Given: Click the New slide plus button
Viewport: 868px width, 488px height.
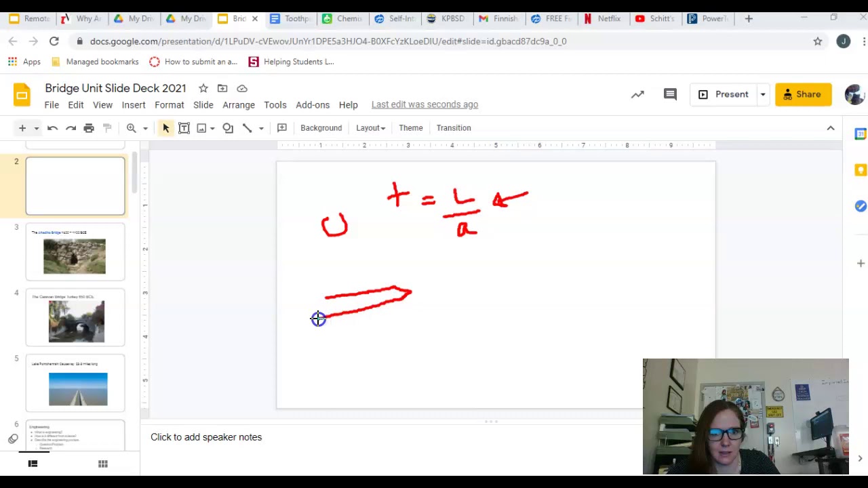Looking at the screenshot, I should click(x=22, y=128).
